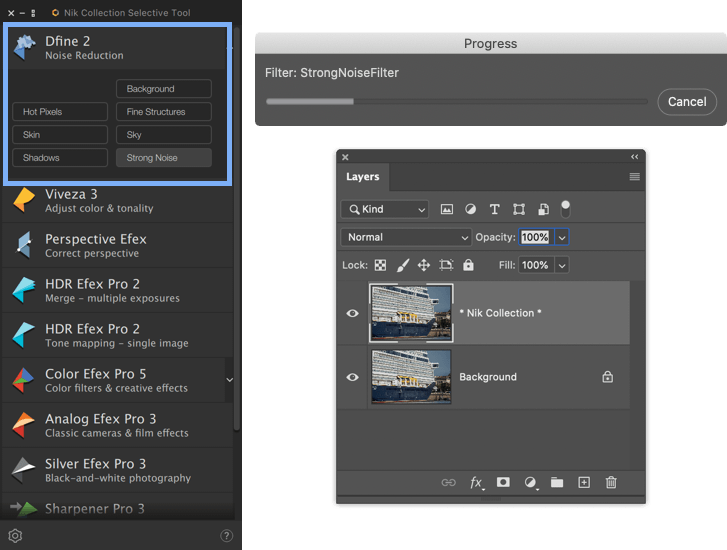Image resolution: width=727 pixels, height=550 pixels.
Task: Click the Opacity 100% field
Action: [x=536, y=237]
